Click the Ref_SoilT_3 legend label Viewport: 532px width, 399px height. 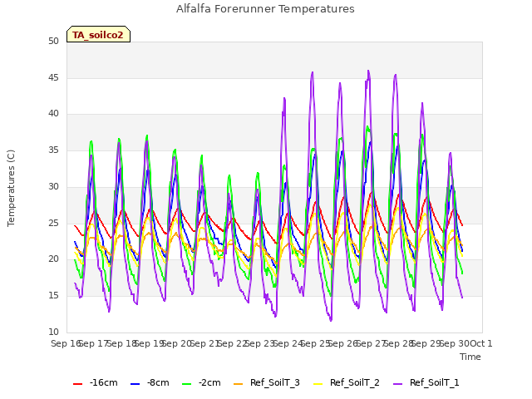(275, 382)
